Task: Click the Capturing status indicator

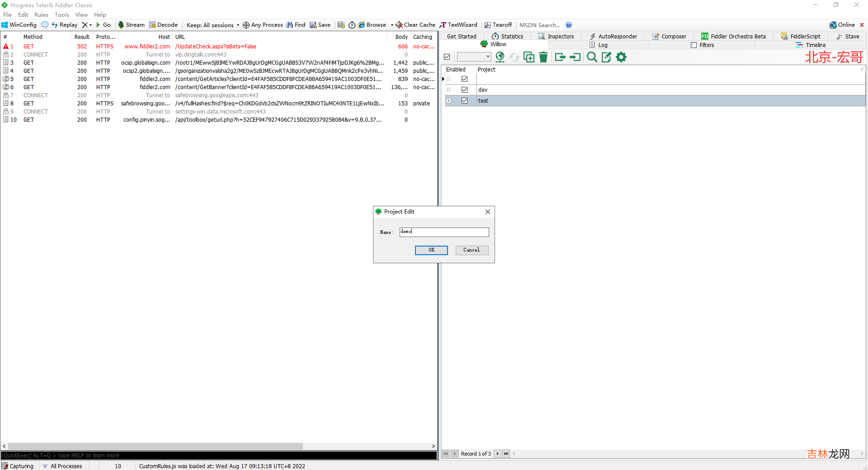Action: point(18,466)
